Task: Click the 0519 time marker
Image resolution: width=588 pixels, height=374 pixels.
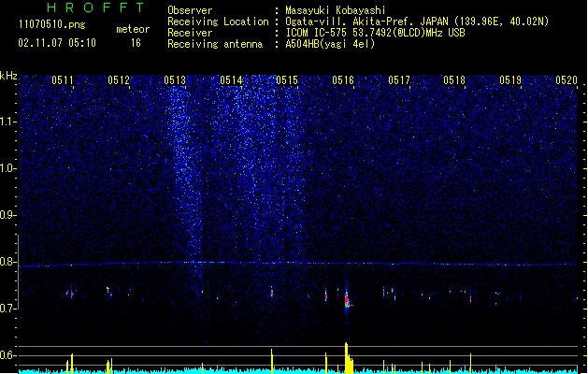Action: (x=510, y=80)
